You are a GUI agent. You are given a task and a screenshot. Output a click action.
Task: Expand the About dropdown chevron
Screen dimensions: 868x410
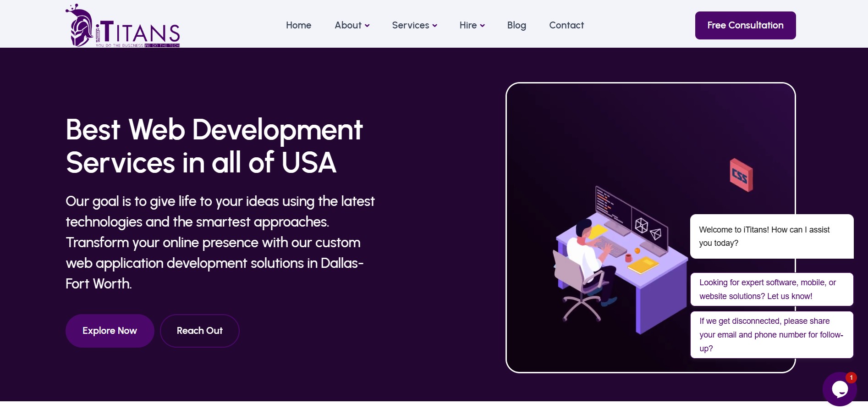367,26
